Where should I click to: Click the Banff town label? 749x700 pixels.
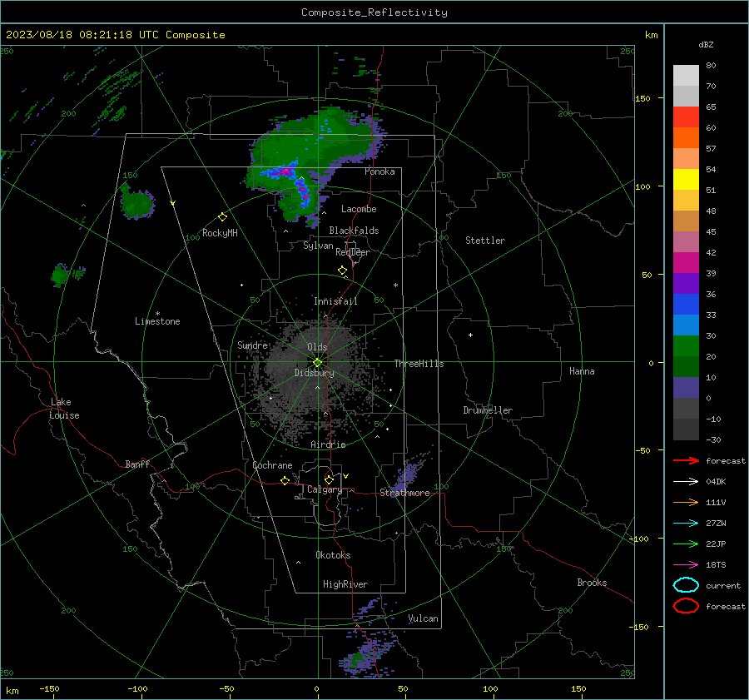[137, 464]
